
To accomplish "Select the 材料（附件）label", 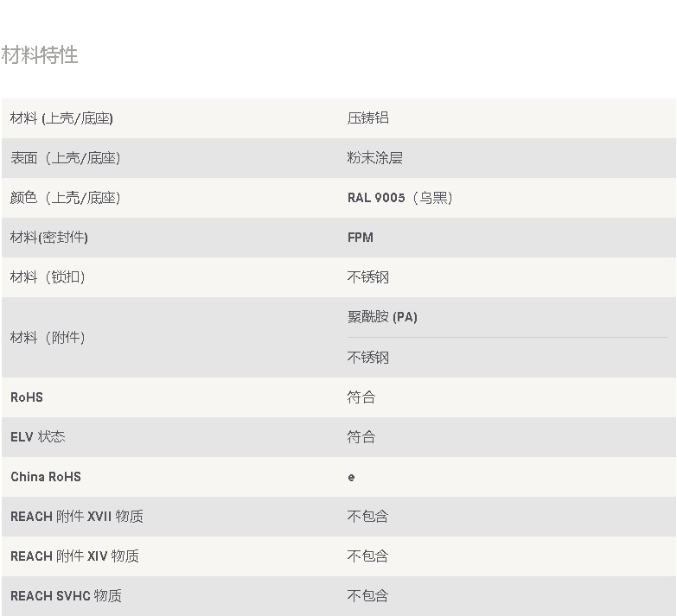I will tap(48, 337).
